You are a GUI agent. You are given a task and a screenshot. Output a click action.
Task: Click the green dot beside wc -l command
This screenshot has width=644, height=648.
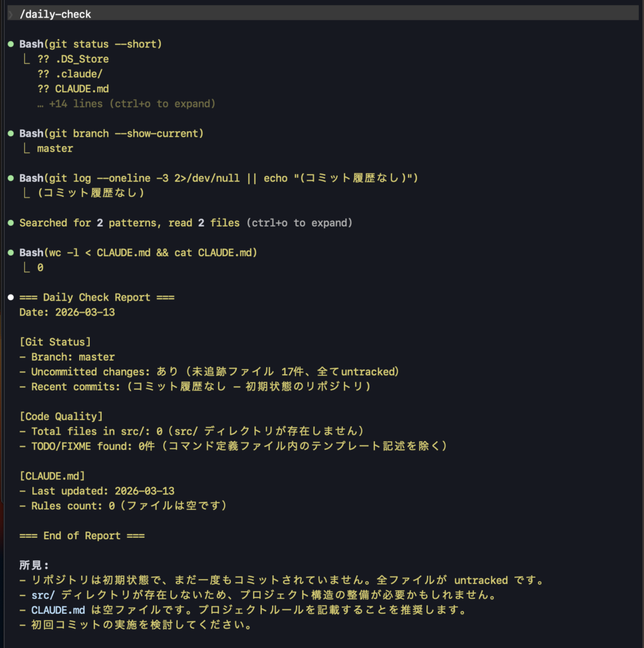(11, 252)
